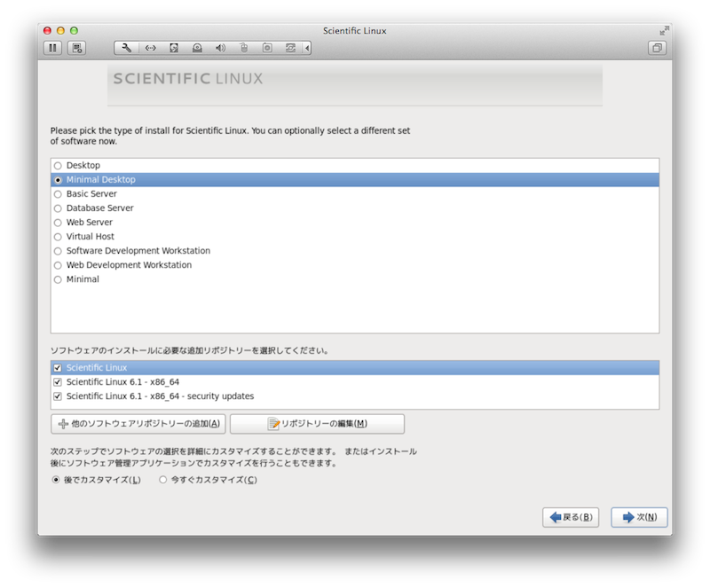Collapse the device toolbar with the arrow
Screen dimensions: 710x588
click(308, 48)
